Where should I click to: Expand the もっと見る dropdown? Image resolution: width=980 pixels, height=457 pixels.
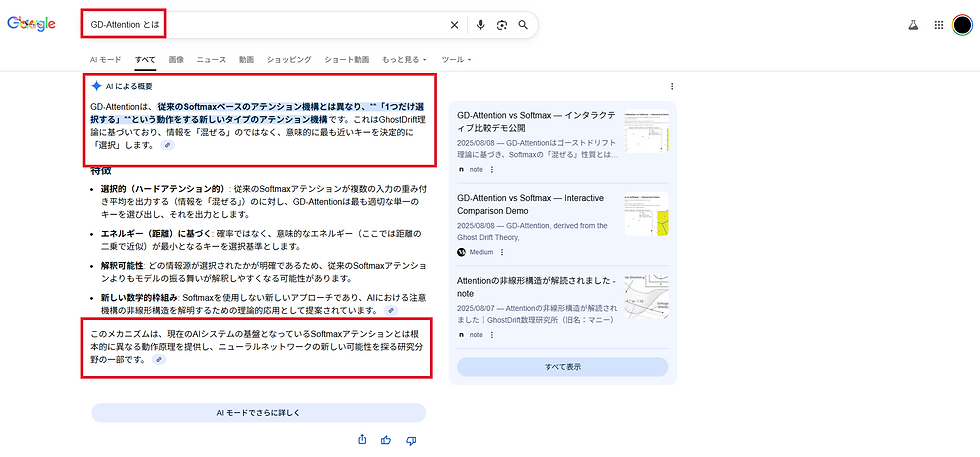point(404,59)
